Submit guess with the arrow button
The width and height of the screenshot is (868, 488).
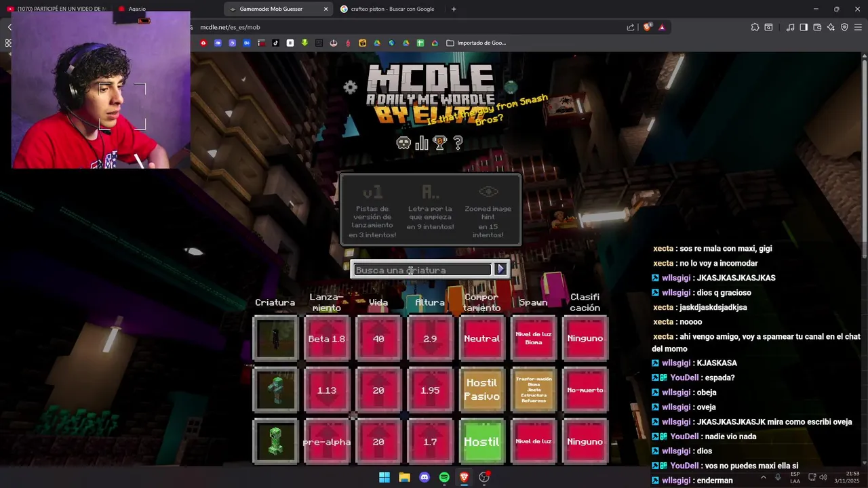tap(500, 269)
